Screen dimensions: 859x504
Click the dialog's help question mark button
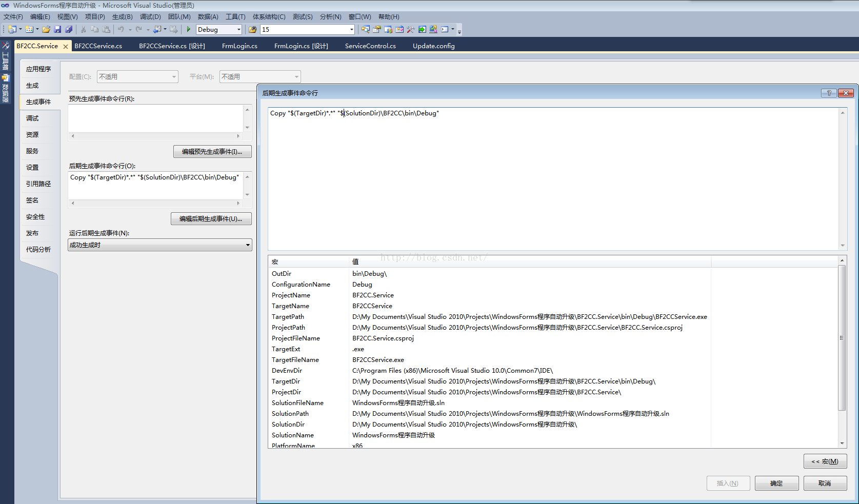(x=829, y=93)
